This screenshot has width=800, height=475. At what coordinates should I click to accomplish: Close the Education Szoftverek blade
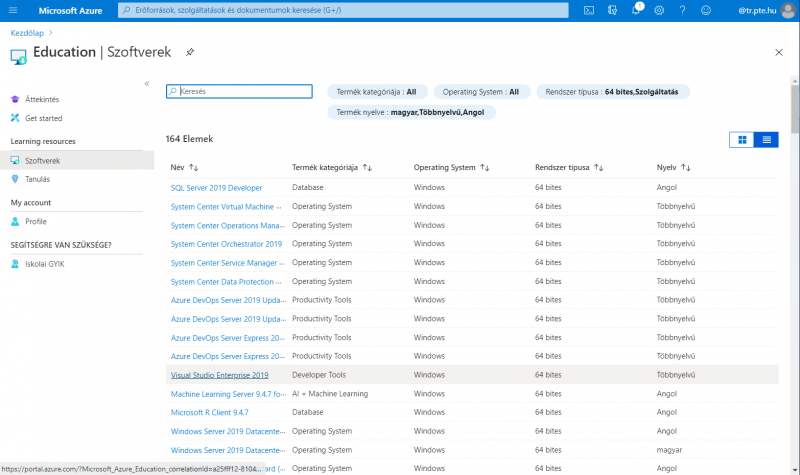(779, 52)
